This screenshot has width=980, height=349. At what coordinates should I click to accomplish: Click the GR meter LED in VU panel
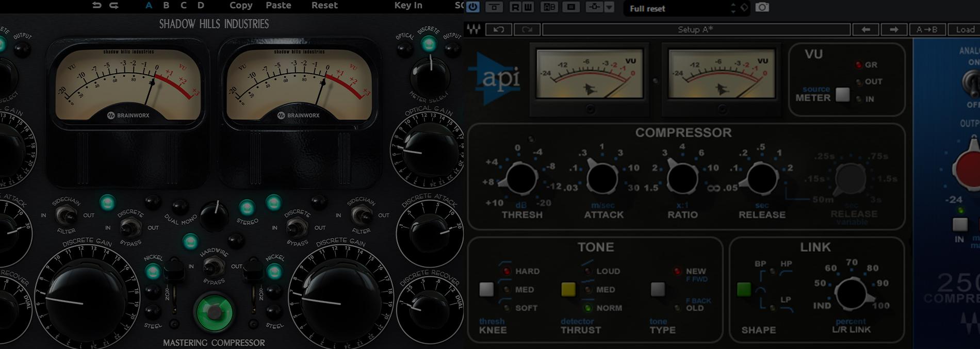(858, 65)
